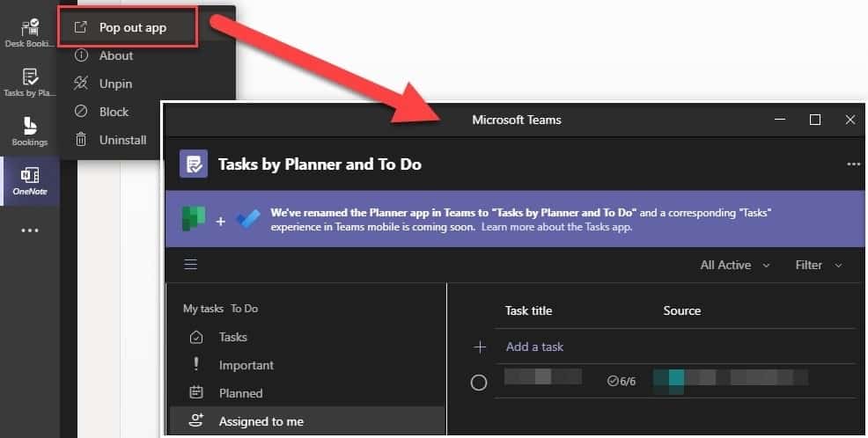Viewport: 868px width, 438px height.
Task: Open Desk Booking app in sidebar
Action: 30,33
